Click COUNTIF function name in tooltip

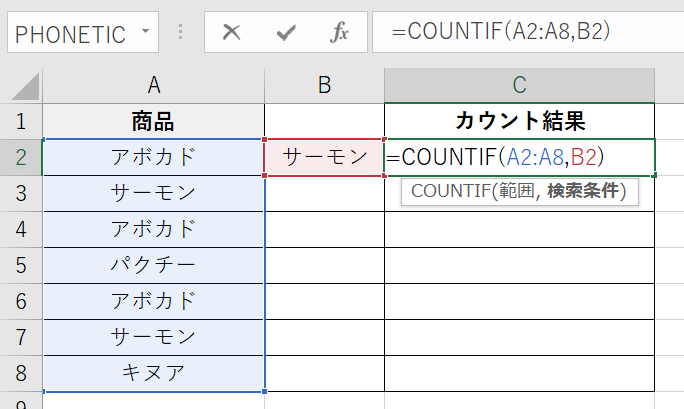tap(443, 191)
